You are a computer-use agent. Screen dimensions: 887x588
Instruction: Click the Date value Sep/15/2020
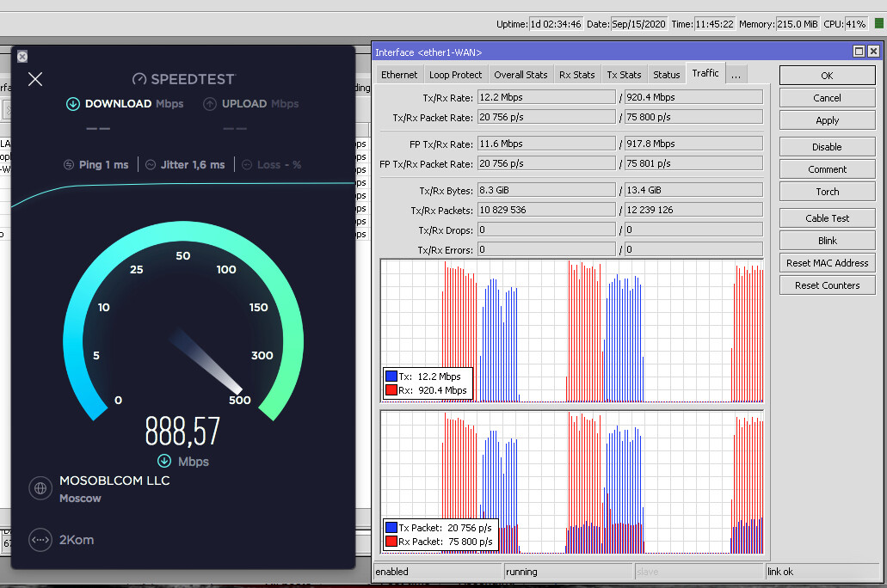[638, 24]
